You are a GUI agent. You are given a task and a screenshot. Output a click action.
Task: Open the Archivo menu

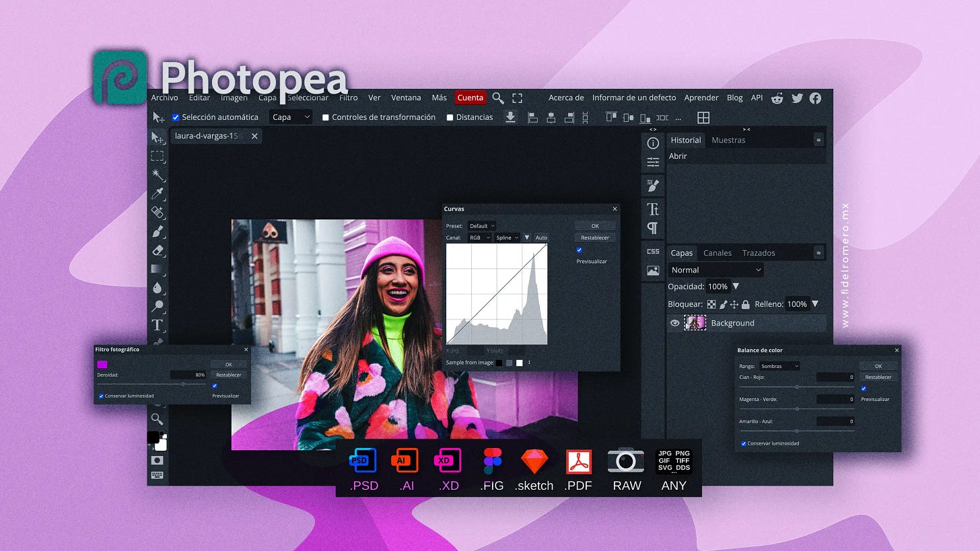(x=164, y=98)
